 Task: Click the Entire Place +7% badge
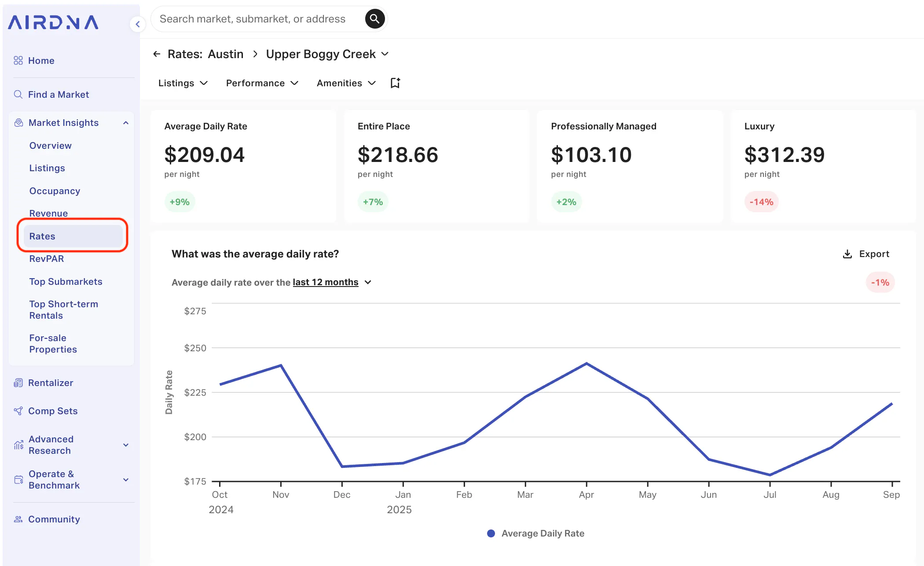point(373,202)
